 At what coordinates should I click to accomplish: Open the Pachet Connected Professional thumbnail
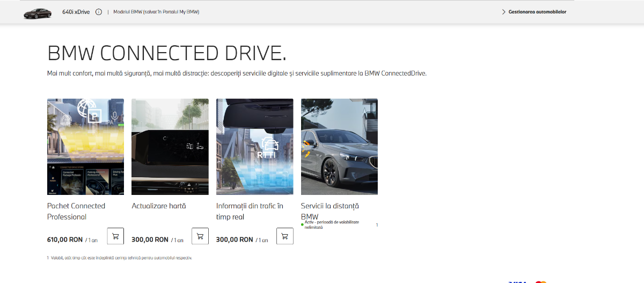pos(86,147)
